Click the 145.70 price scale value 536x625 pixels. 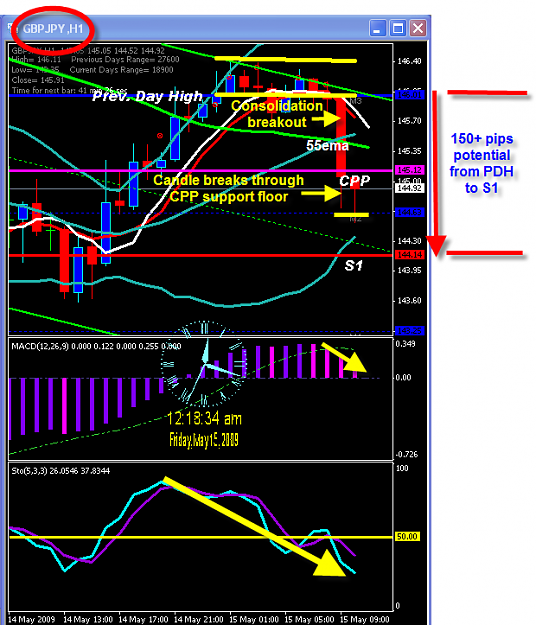click(x=409, y=121)
